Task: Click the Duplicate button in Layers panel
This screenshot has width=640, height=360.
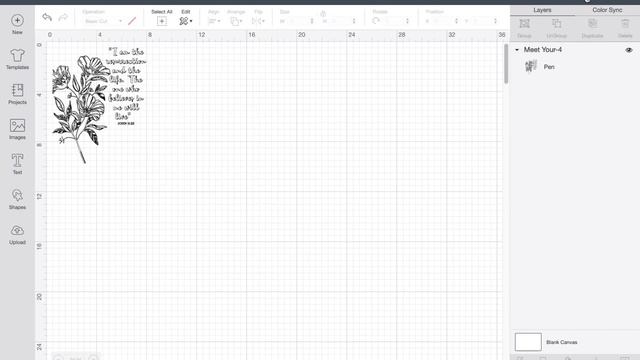Action: tap(592, 28)
